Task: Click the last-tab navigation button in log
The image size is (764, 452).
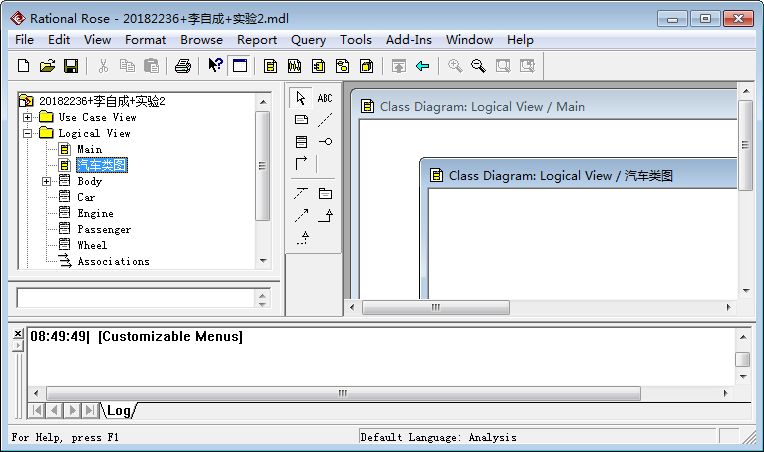Action: [x=90, y=410]
